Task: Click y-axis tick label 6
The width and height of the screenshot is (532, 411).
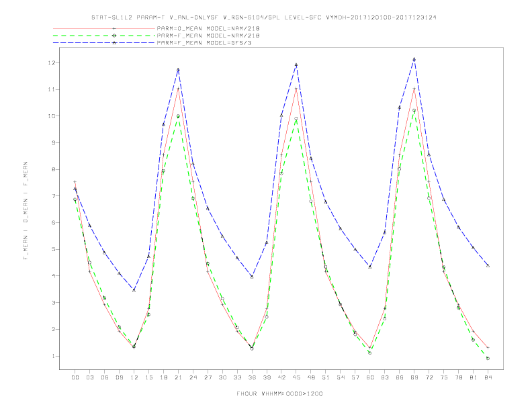Action: point(54,223)
